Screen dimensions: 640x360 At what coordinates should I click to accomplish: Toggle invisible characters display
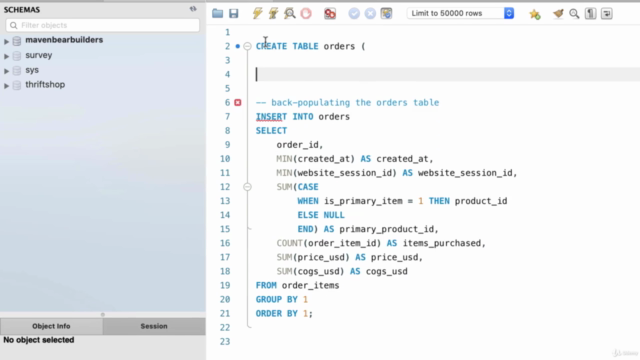pos(590,13)
